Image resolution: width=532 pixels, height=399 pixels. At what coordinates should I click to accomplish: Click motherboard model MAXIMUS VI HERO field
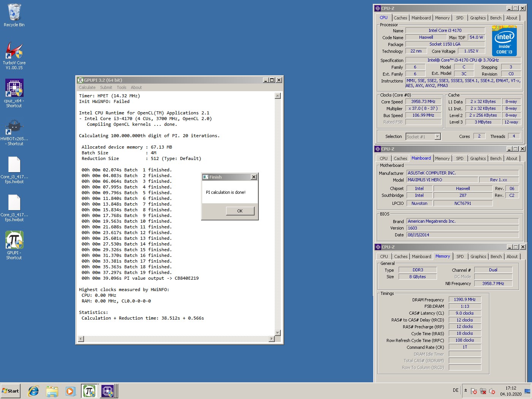tap(442, 180)
